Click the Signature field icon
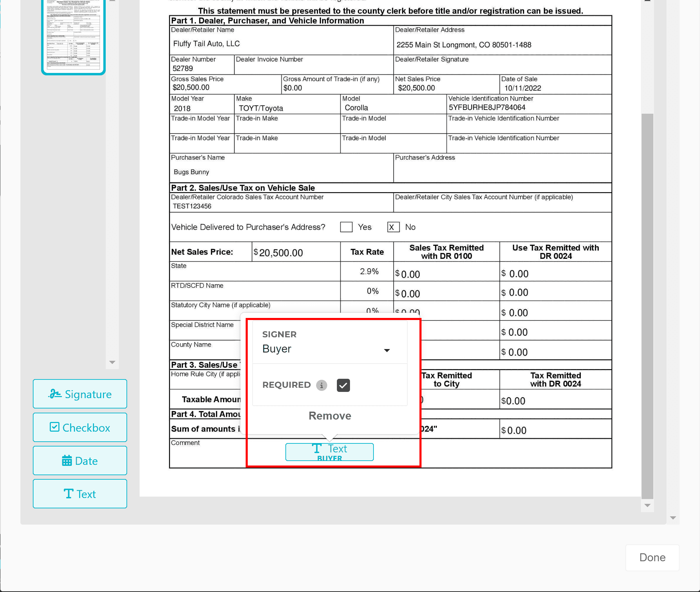700x592 pixels. click(55, 394)
